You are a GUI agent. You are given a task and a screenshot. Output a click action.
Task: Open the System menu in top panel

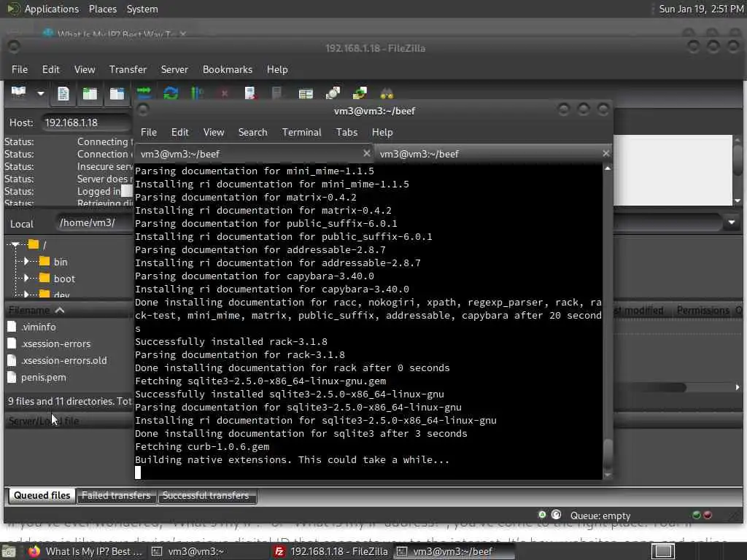(x=142, y=9)
